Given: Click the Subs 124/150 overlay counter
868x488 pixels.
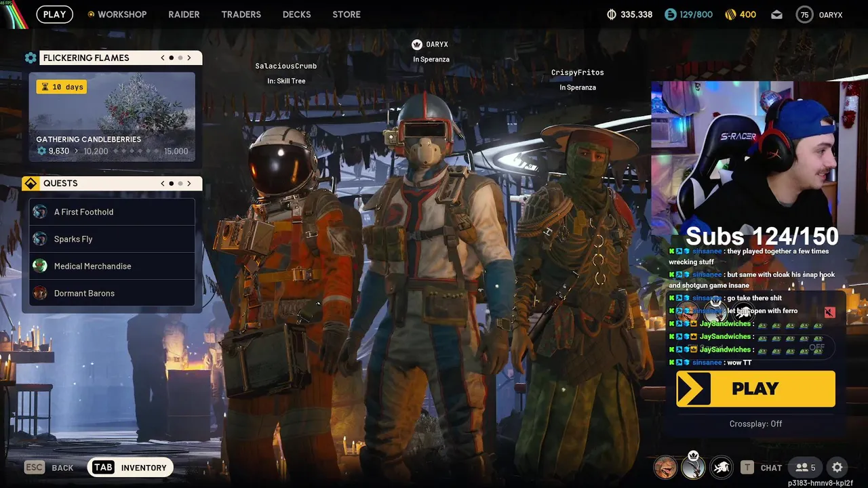Looking at the screenshot, I should click(x=762, y=236).
